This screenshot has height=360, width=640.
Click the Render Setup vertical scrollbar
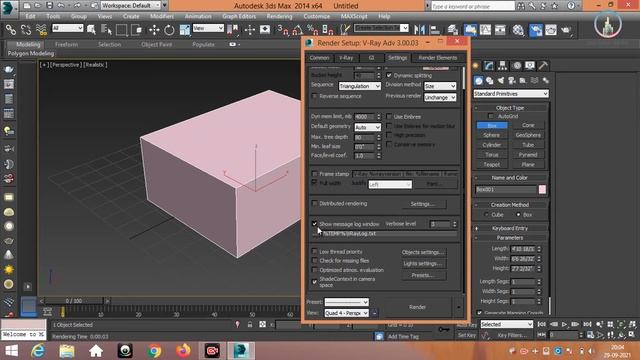(x=464, y=78)
